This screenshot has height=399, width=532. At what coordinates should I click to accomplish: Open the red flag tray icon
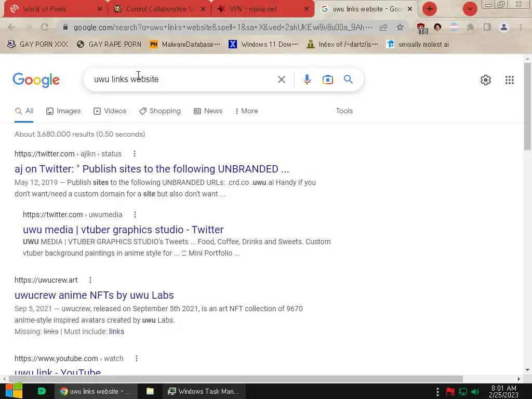[x=450, y=392]
